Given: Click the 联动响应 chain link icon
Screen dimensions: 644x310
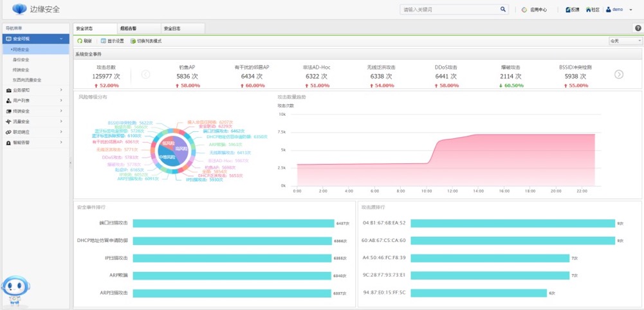Looking at the screenshot, I should [x=8, y=132].
